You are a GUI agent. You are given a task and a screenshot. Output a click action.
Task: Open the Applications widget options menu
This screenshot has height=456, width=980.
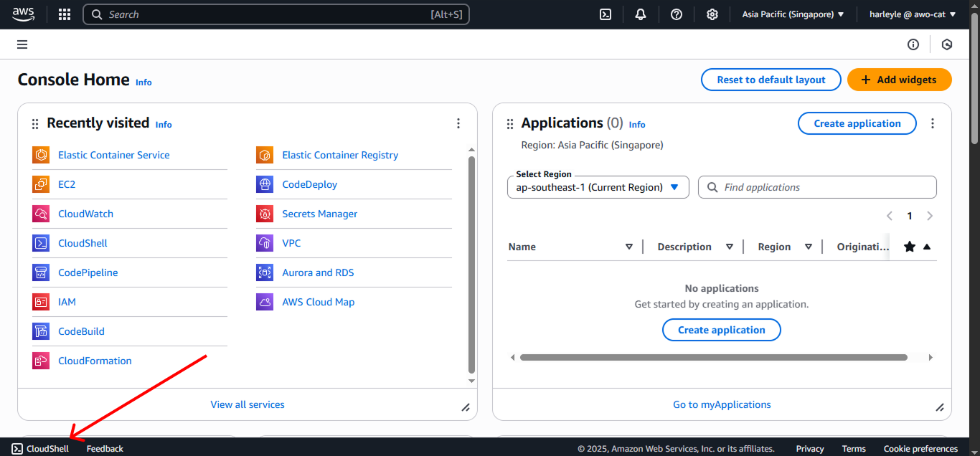pyautogui.click(x=933, y=123)
